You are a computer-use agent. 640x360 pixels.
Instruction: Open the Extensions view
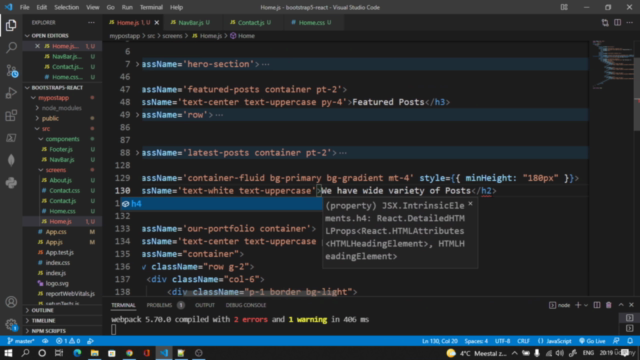pyautogui.click(x=11, y=116)
